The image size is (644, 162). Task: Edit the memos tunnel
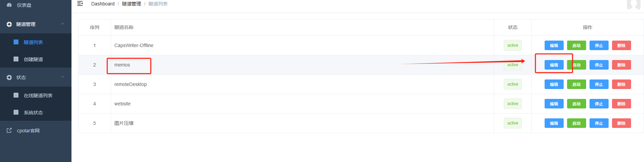(x=554, y=65)
